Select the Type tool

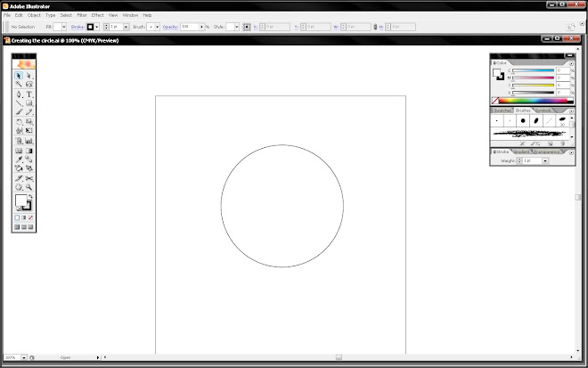click(29, 94)
